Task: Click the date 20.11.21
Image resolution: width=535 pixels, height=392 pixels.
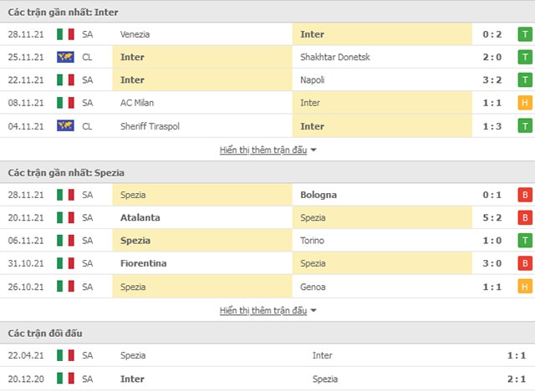Action: [x=26, y=217]
